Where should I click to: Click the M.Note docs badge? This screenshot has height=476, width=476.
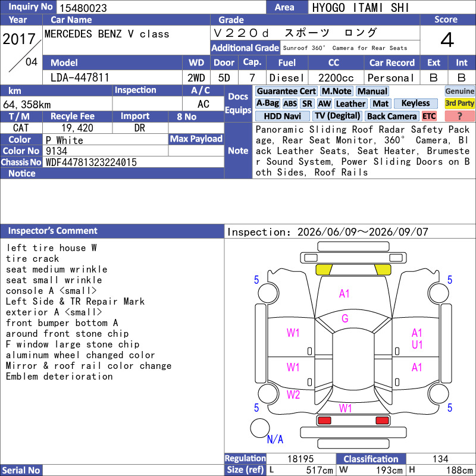337,91
